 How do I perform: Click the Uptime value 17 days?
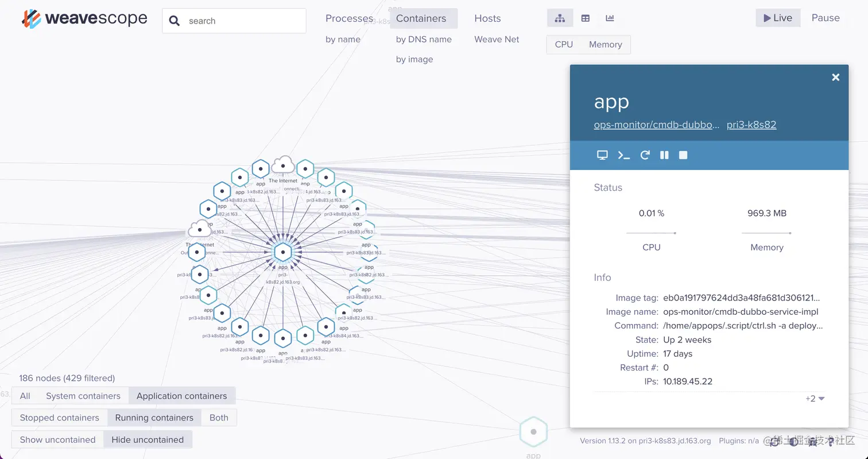(678, 353)
